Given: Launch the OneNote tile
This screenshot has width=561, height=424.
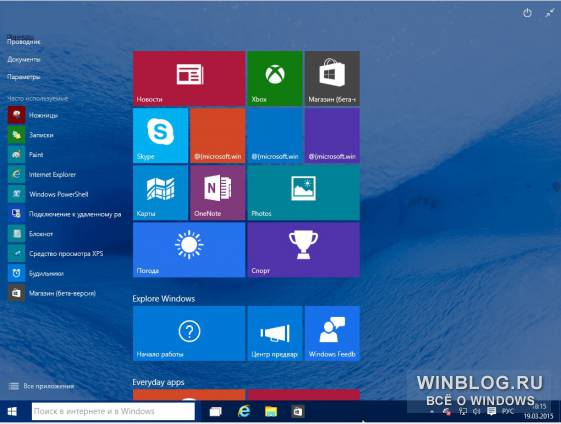Looking at the screenshot, I should [218, 193].
